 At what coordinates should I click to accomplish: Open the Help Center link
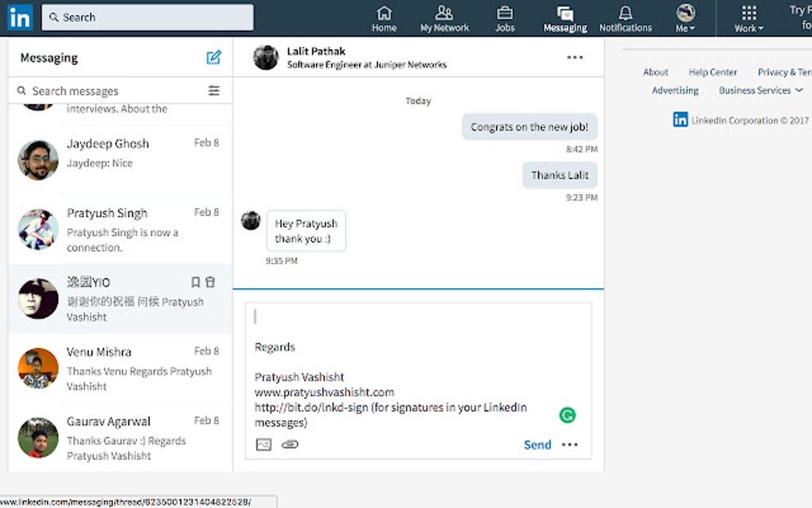coord(712,72)
